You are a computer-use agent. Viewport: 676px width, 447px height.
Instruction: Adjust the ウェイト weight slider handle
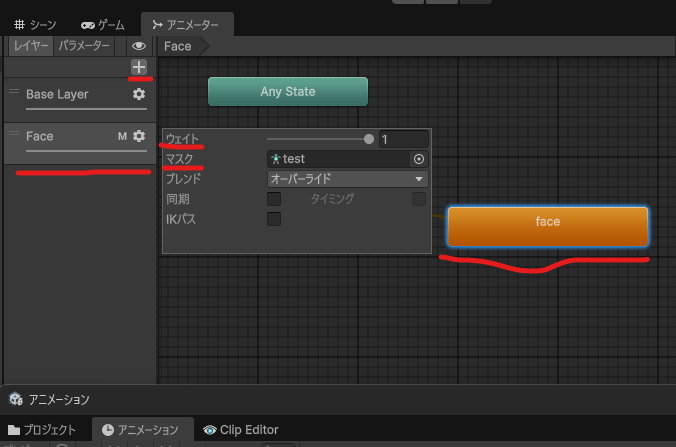tap(369, 139)
